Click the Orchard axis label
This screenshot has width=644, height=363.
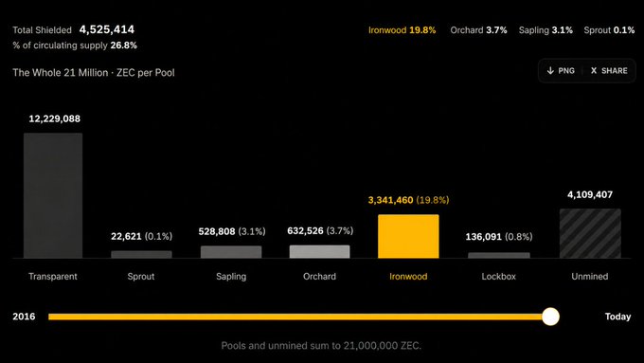pyautogui.click(x=319, y=276)
